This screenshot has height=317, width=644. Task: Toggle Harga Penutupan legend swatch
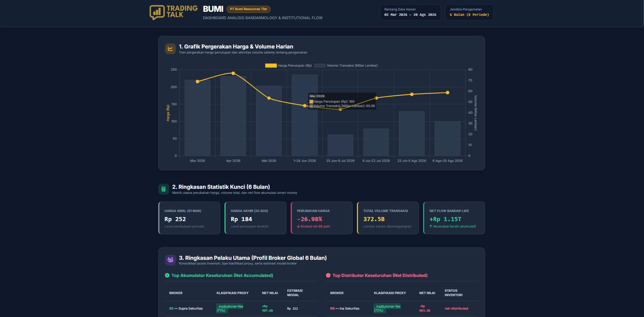coord(271,66)
